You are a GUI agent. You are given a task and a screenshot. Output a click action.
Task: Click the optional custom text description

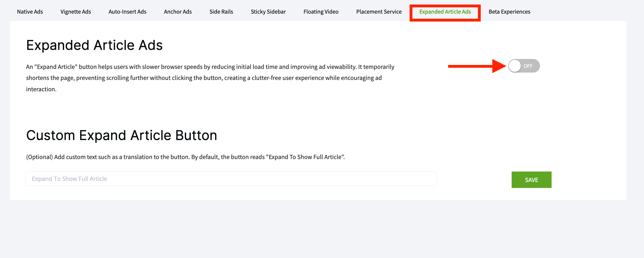pos(185,157)
